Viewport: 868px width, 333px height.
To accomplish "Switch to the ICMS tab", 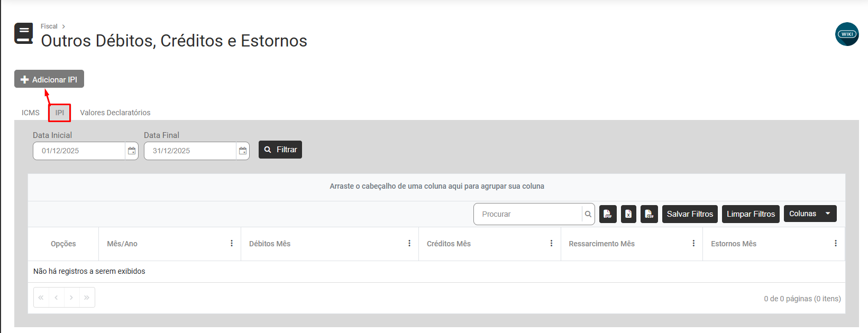I will (x=31, y=113).
